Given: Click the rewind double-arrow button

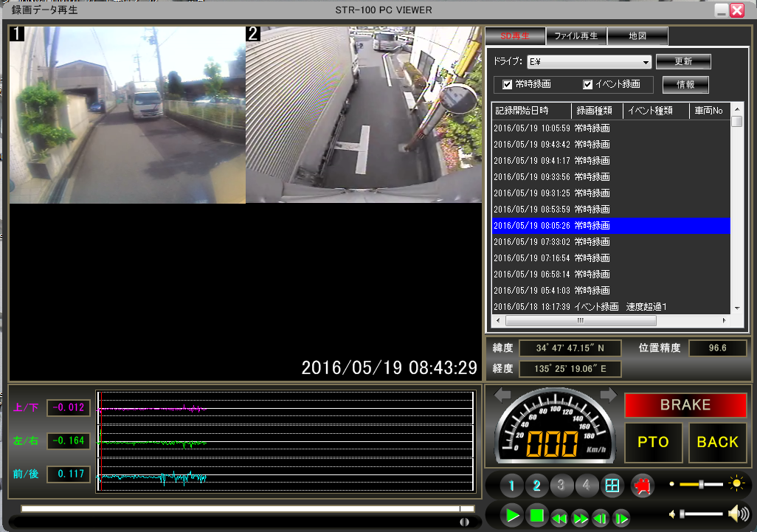Looking at the screenshot, I should pos(559,517).
